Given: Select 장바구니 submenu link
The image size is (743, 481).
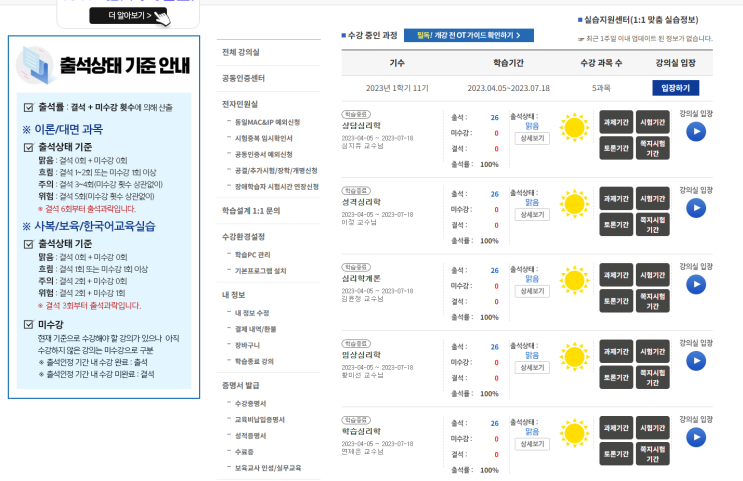Looking at the screenshot, I should point(247,345).
